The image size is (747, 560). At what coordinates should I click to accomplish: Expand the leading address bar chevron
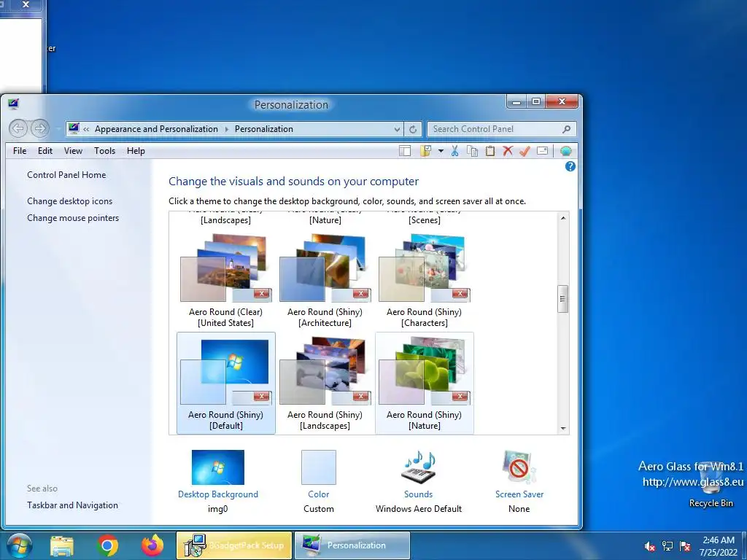click(x=86, y=129)
